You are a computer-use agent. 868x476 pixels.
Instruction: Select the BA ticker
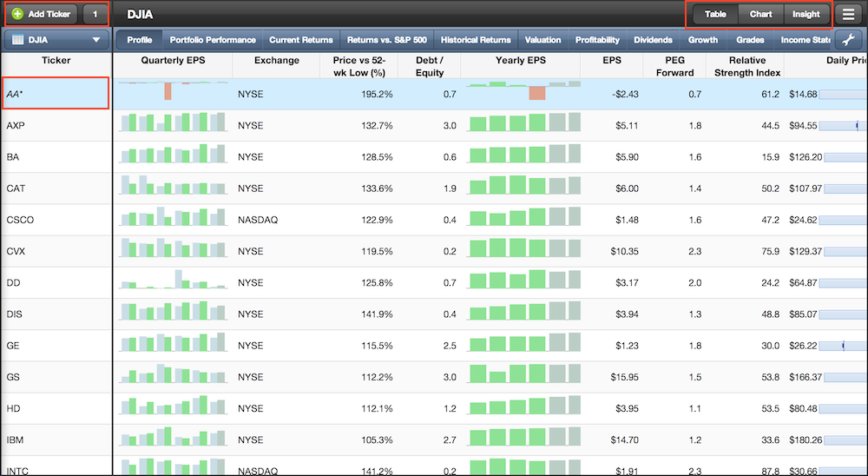13,157
